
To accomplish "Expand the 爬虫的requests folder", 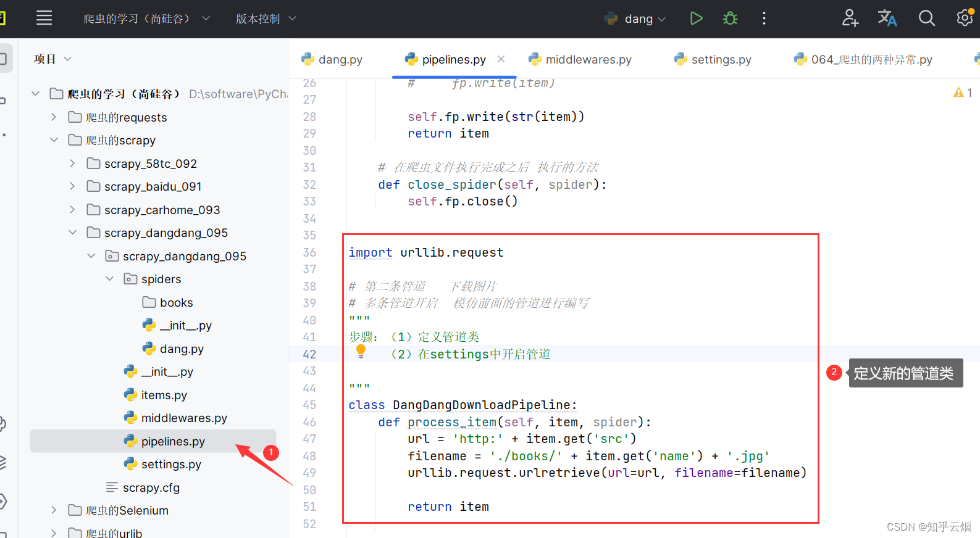I will [x=54, y=117].
